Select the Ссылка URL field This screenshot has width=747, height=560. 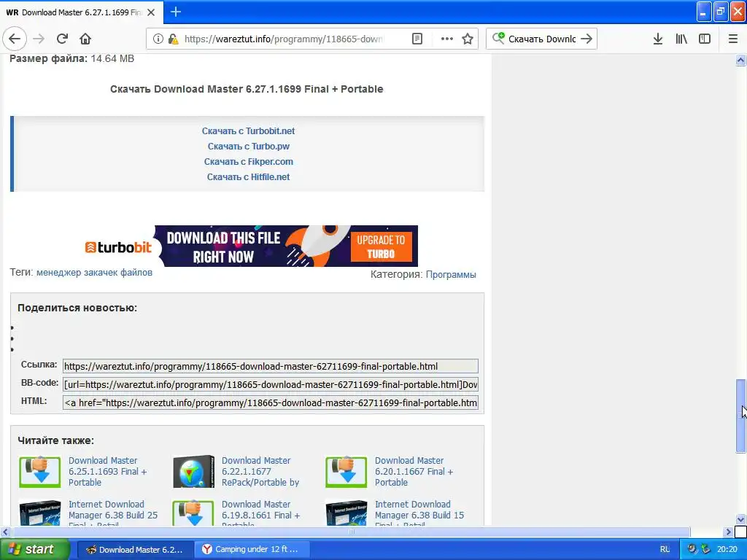tap(270, 366)
